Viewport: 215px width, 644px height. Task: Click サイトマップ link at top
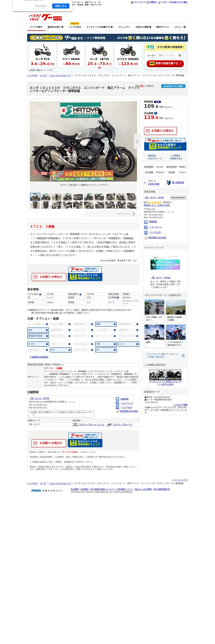tap(139, 2)
